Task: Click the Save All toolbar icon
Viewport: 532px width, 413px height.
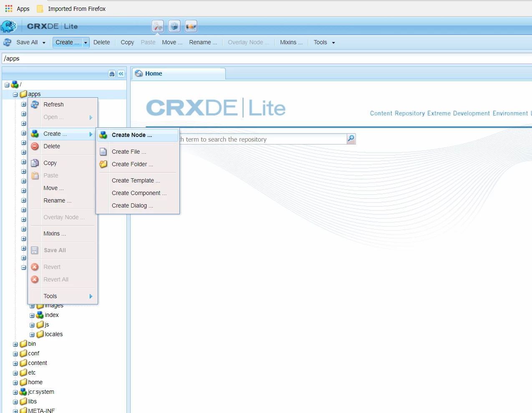Action: pyautogui.click(x=8, y=42)
